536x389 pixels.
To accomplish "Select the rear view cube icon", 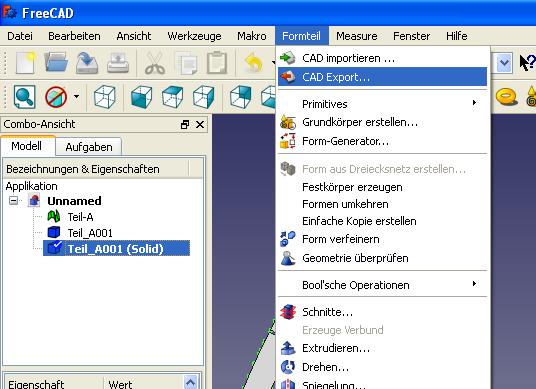I will point(241,97).
